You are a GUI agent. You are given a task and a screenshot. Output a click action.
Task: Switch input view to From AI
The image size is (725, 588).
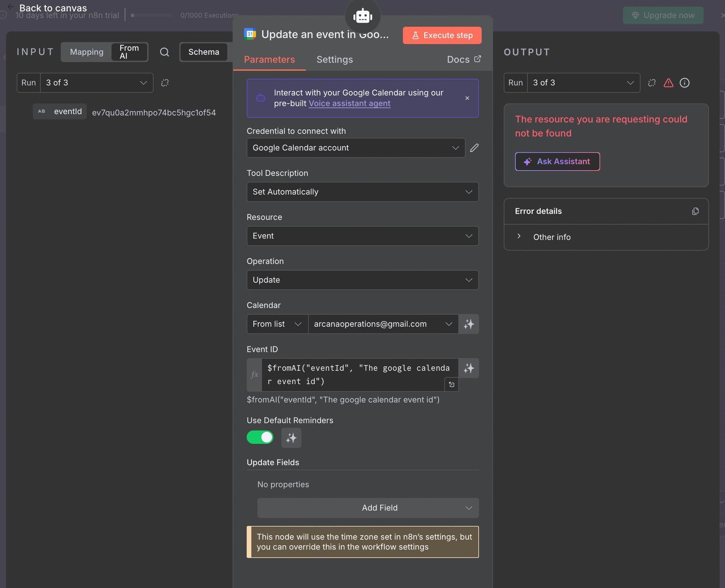click(x=129, y=52)
